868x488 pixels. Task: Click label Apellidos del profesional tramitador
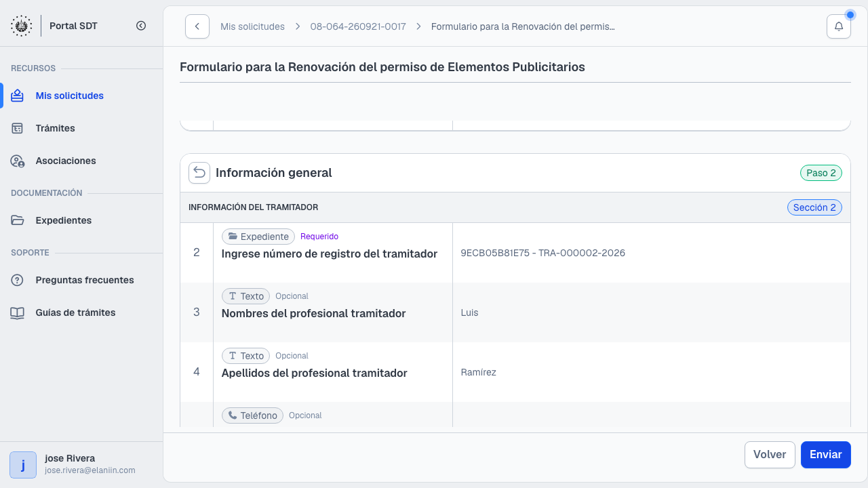tap(315, 373)
